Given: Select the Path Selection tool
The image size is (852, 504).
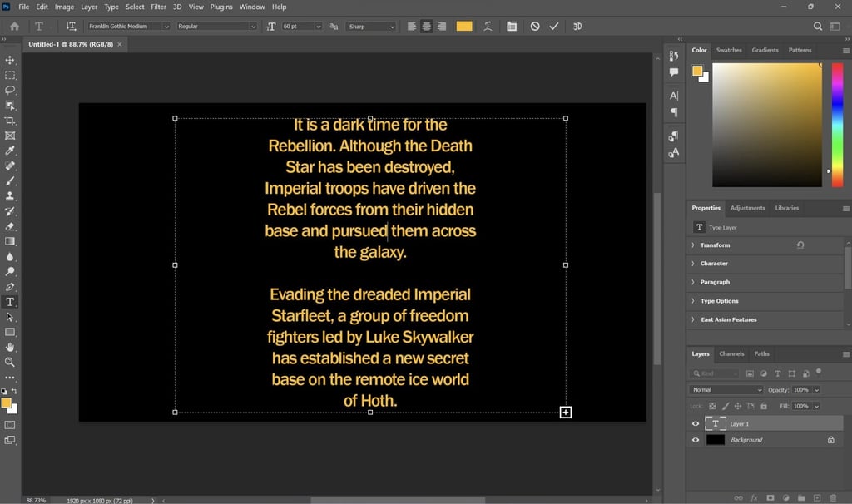Looking at the screenshot, I should click(x=10, y=317).
